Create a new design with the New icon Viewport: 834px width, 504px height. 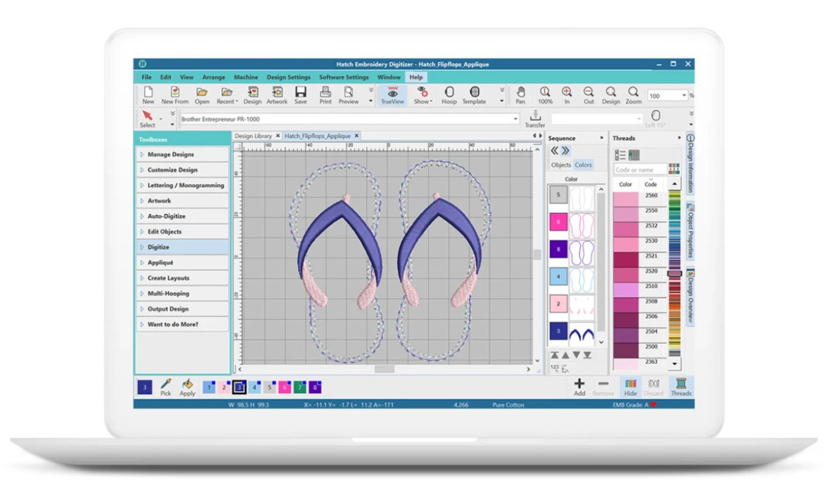(148, 94)
